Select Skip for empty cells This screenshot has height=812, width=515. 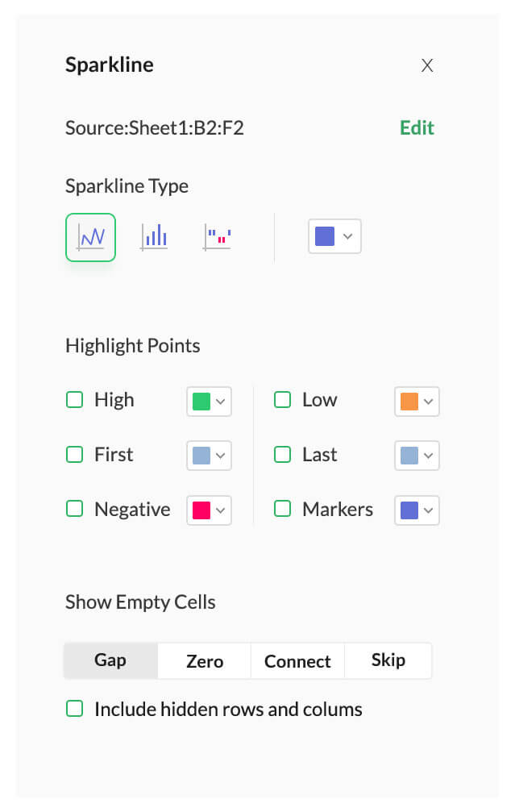coord(388,660)
